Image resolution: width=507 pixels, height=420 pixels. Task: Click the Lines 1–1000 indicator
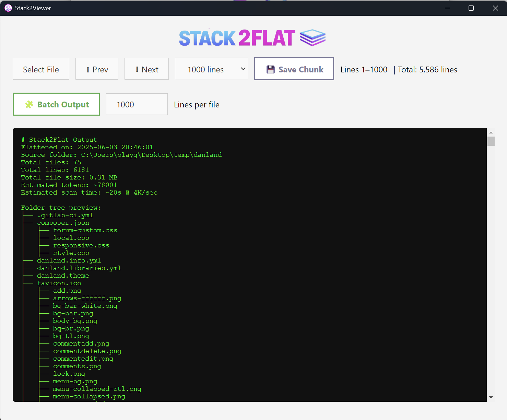[364, 69]
